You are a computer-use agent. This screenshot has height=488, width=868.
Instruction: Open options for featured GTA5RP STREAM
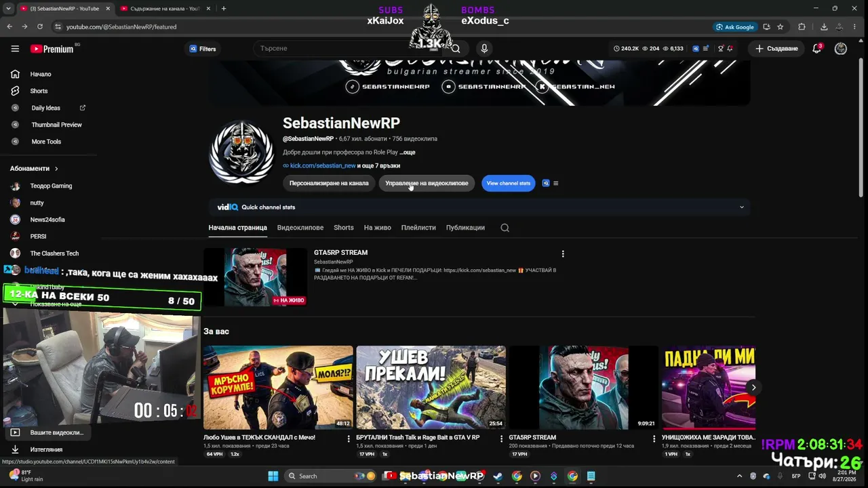(x=563, y=254)
